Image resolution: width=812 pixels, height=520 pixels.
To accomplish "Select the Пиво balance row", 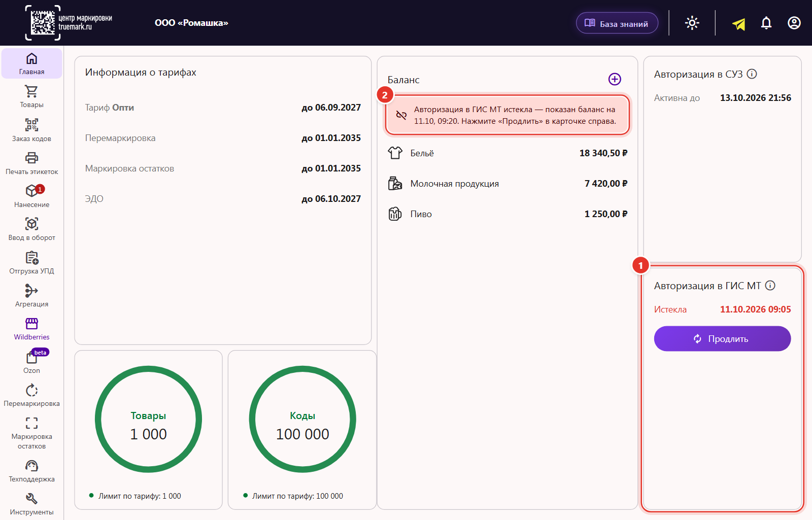I will (507, 214).
